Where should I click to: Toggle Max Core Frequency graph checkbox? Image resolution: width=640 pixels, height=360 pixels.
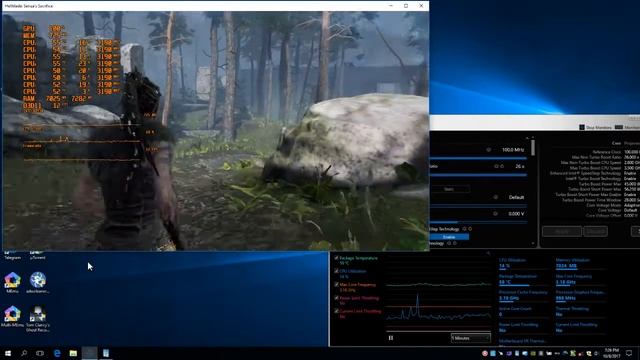tap(336, 284)
